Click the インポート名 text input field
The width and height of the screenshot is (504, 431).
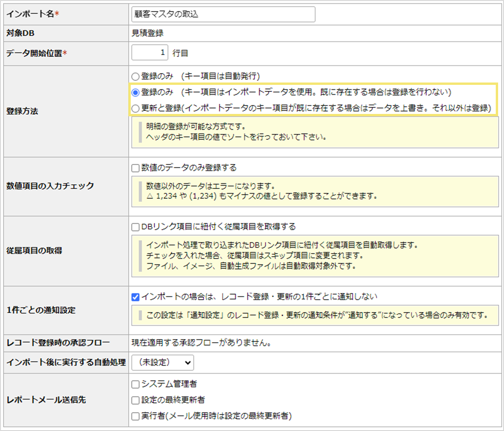click(223, 14)
